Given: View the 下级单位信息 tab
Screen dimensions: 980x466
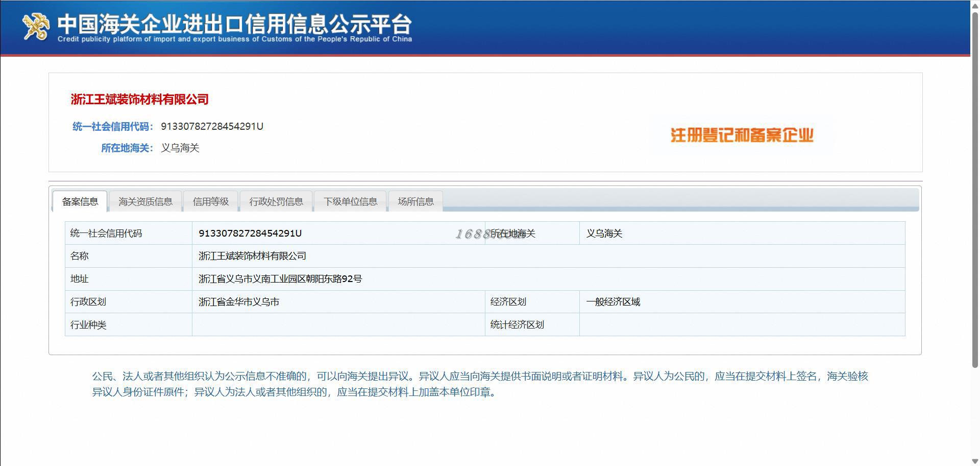Looking at the screenshot, I should tap(351, 201).
